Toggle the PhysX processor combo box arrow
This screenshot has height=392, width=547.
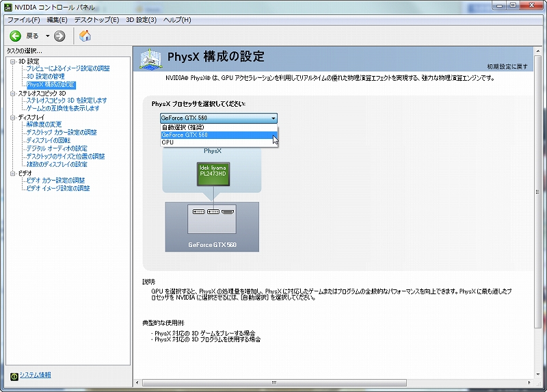(273, 118)
